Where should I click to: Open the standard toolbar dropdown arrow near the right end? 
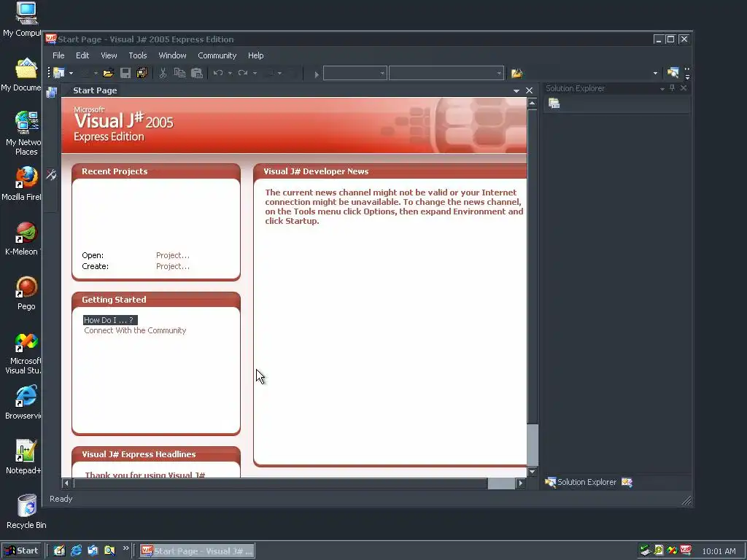click(656, 74)
